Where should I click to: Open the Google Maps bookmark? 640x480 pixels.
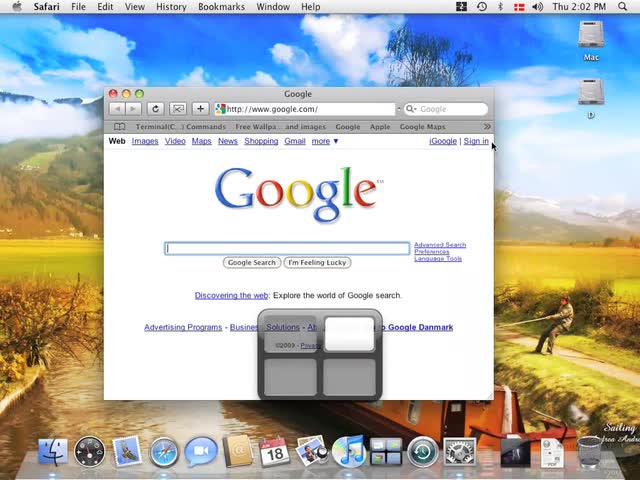tap(422, 127)
